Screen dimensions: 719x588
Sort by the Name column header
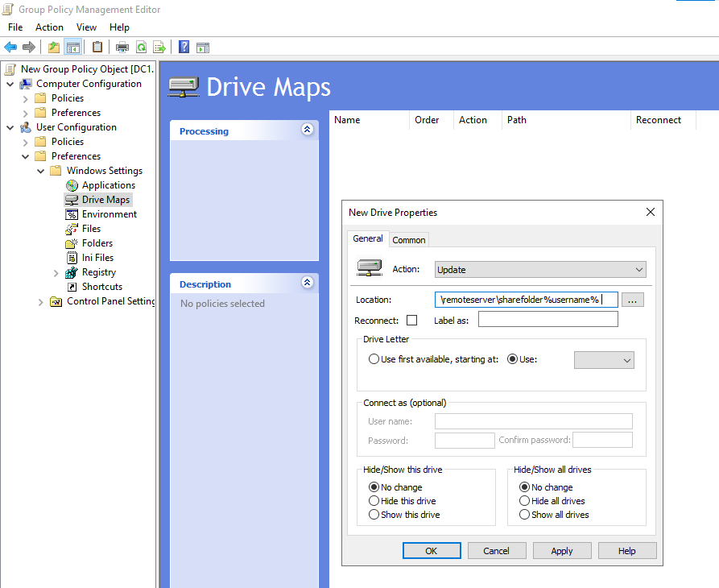tap(369, 120)
